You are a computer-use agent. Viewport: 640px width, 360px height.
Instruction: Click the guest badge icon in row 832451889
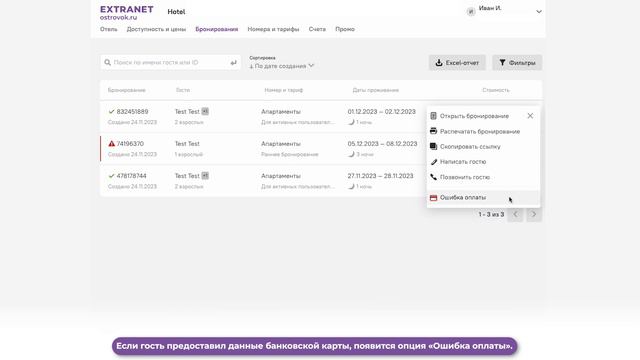(x=205, y=111)
